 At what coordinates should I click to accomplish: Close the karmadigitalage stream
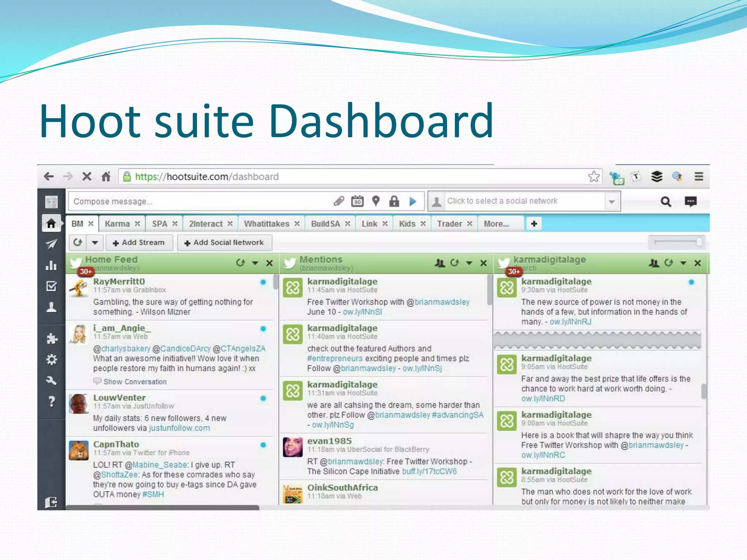click(697, 263)
